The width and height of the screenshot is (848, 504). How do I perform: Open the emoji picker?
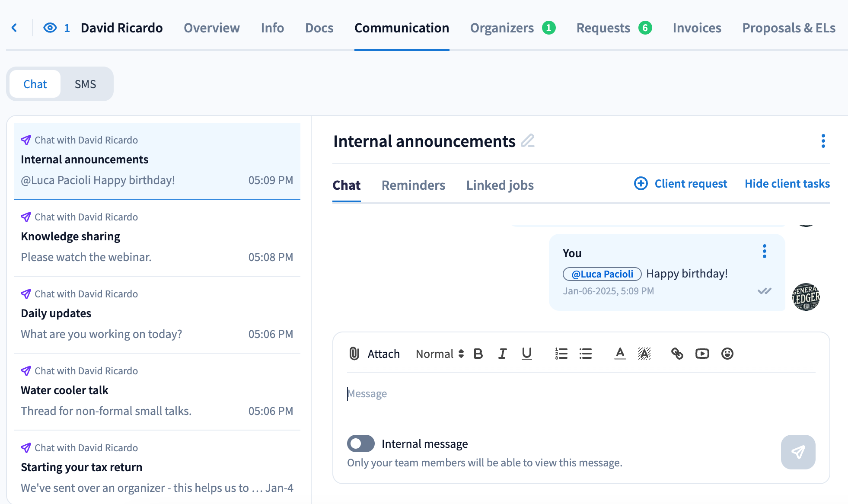coord(727,354)
